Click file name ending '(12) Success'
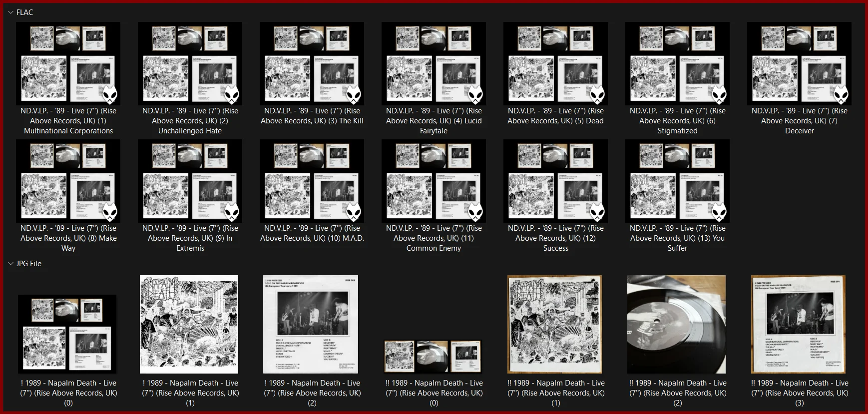Viewport: 868px width, 414px height. pyautogui.click(x=556, y=238)
